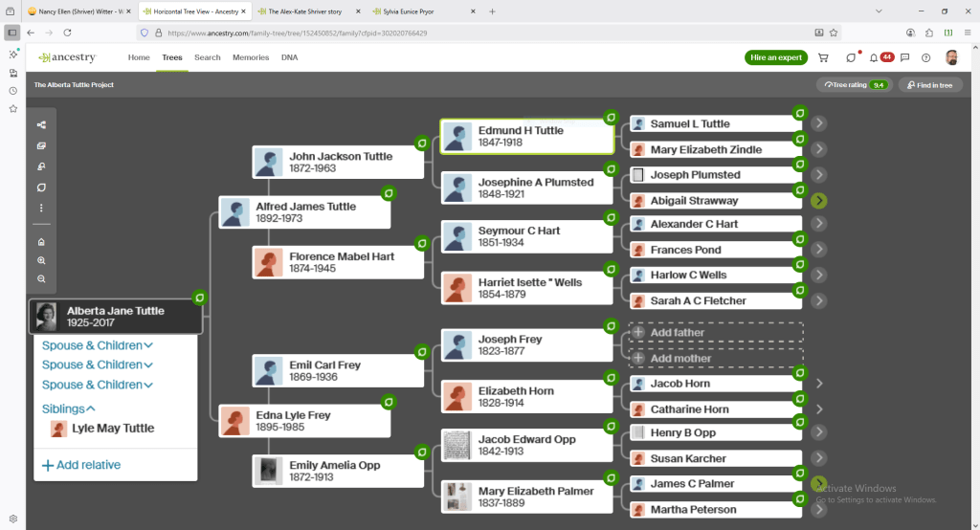980x530 pixels.
Task: Expand ancestors beyond Samuel L Tuttle
Action: (818, 123)
